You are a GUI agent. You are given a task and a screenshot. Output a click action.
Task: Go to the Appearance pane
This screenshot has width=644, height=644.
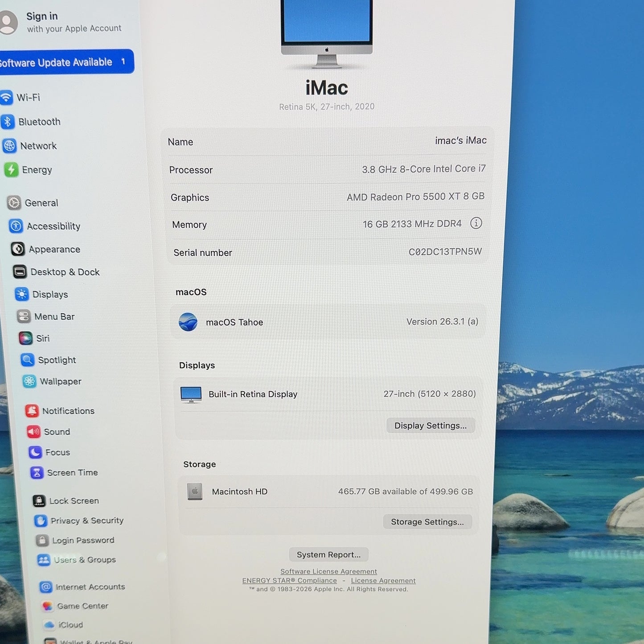point(54,249)
